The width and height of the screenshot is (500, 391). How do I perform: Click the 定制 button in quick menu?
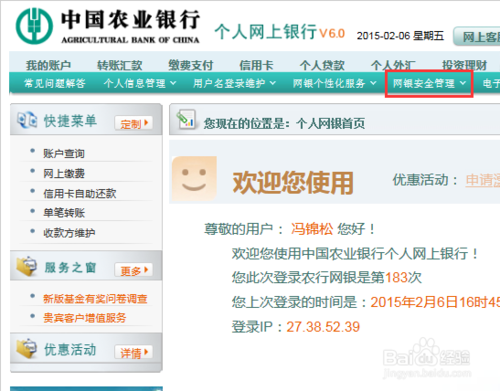134,123
